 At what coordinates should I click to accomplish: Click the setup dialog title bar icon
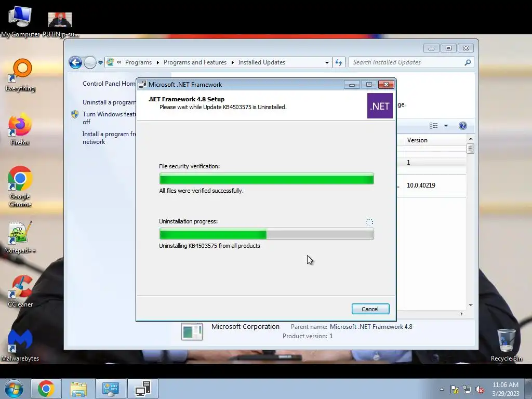point(142,85)
